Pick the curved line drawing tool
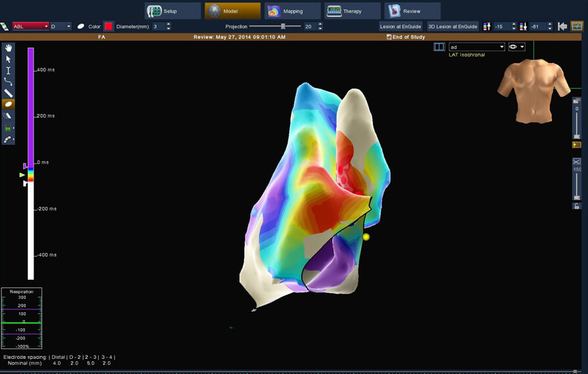The width and height of the screenshot is (588, 374). coord(9,82)
